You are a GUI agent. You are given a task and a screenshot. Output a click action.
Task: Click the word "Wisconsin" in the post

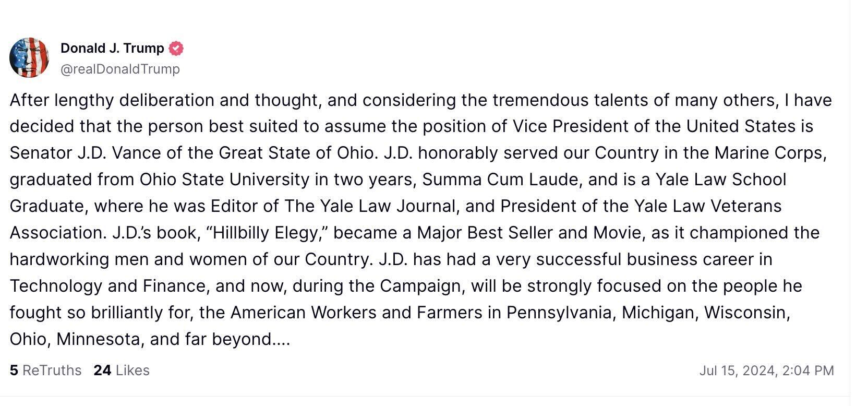point(746,312)
